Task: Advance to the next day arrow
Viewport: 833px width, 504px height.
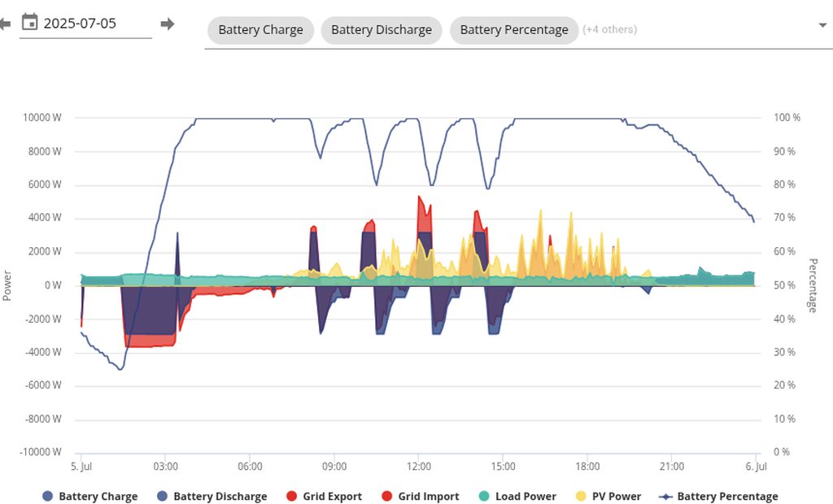Action: coord(168,24)
